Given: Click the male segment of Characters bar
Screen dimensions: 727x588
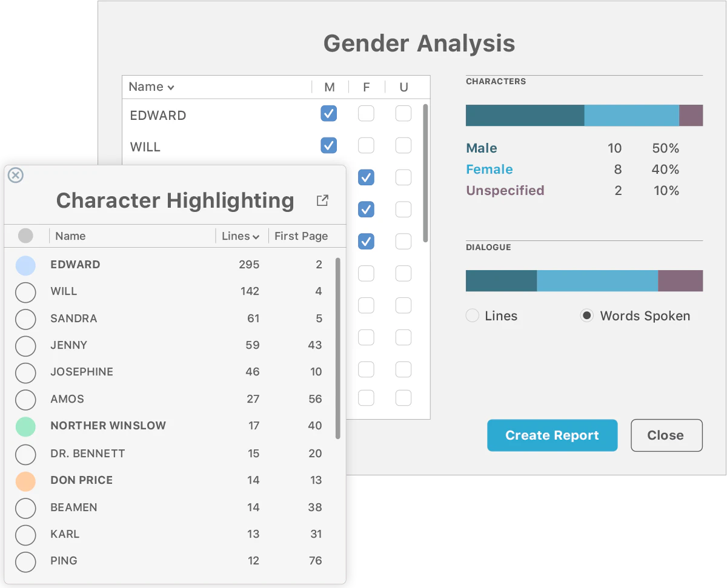Looking at the screenshot, I should (525, 115).
